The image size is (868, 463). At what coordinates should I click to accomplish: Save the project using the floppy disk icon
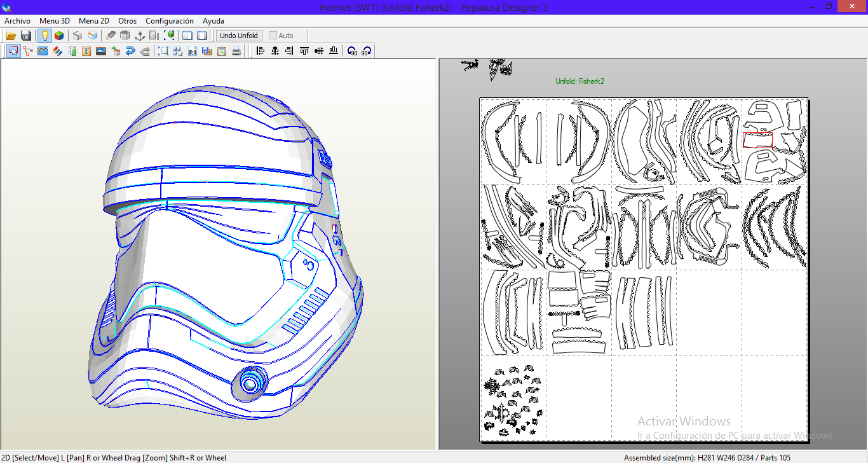(26, 36)
